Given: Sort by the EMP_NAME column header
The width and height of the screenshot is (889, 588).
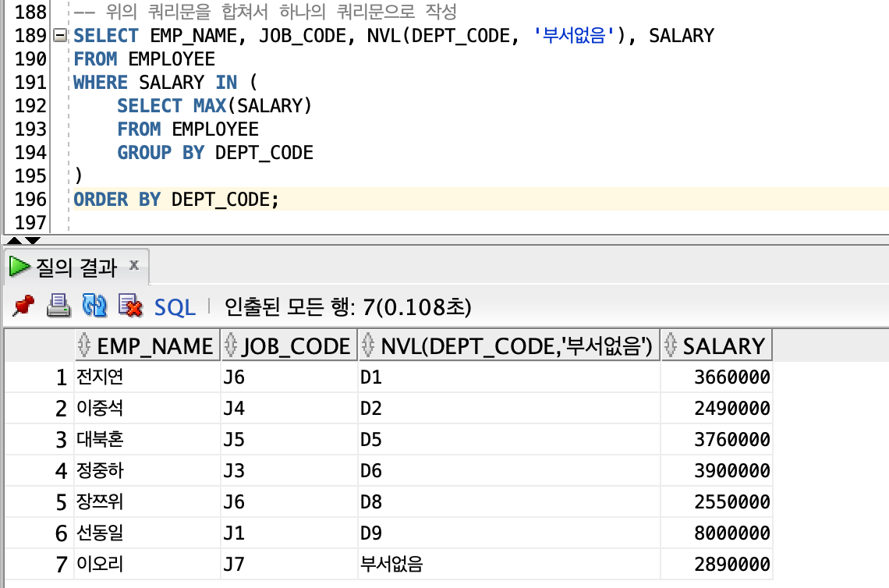Looking at the screenshot, I should click(147, 345).
